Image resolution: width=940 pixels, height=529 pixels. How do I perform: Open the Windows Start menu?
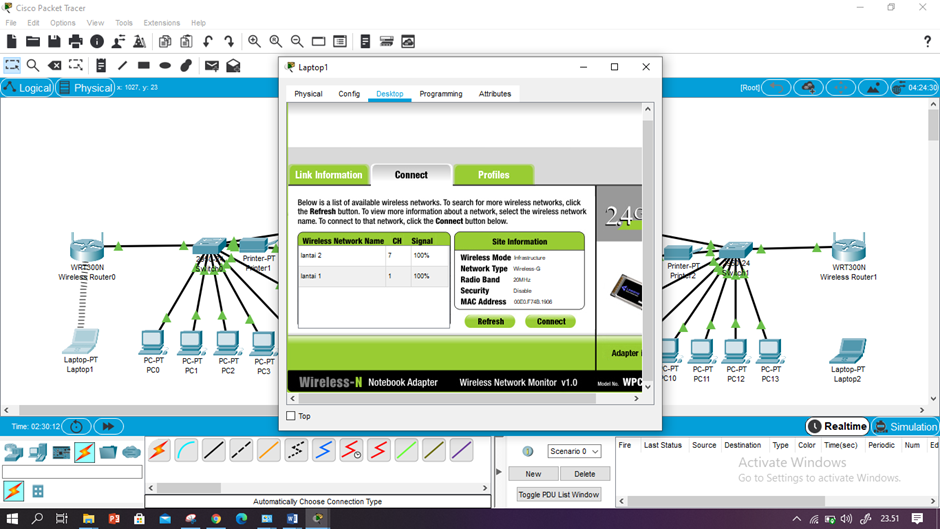pyautogui.click(x=12, y=519)
